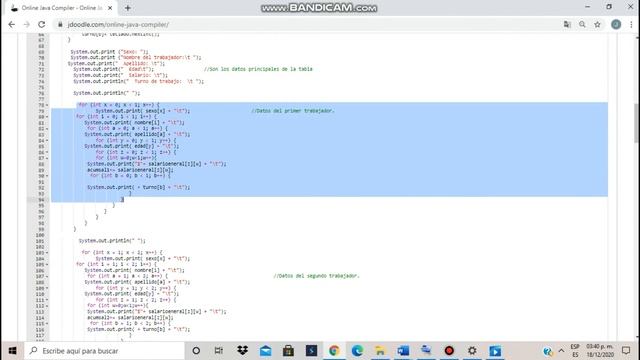Open Settings gear on the taskbar
This screenshot has width=640, height=360.
point(472,351)
